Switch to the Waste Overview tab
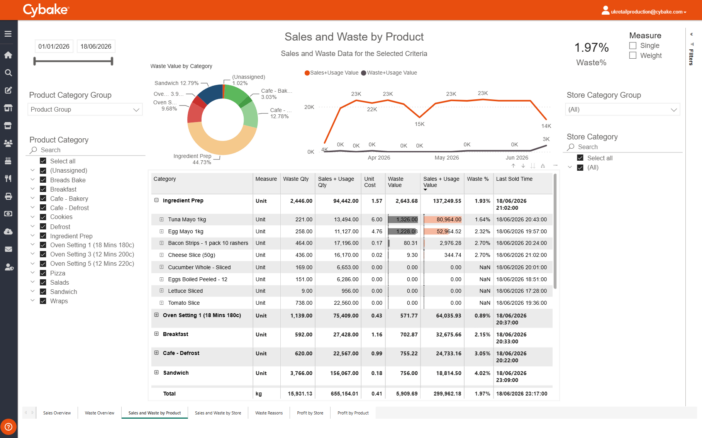 (99, 413)
